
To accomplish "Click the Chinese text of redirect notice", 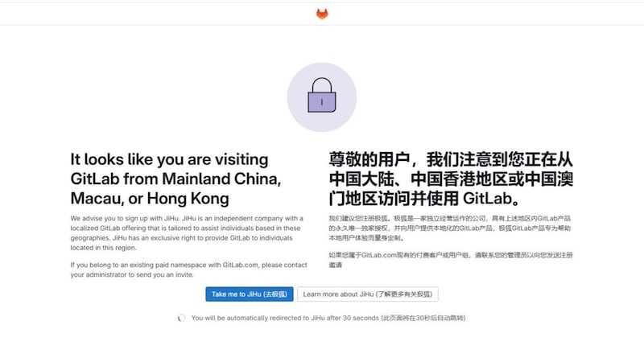I will point(423,318).
